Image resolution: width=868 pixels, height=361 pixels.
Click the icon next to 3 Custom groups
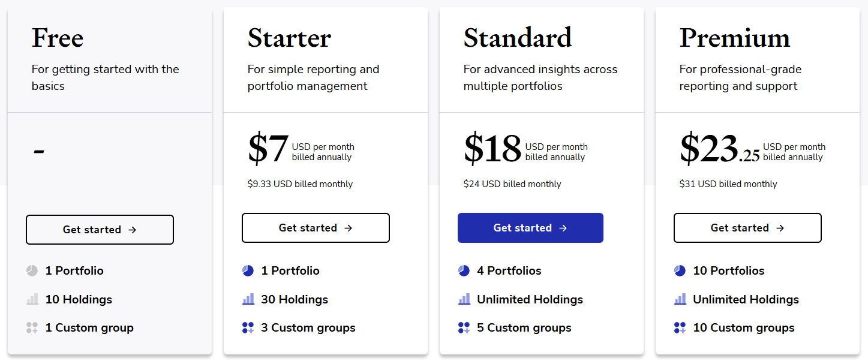[x=248, y=327]
